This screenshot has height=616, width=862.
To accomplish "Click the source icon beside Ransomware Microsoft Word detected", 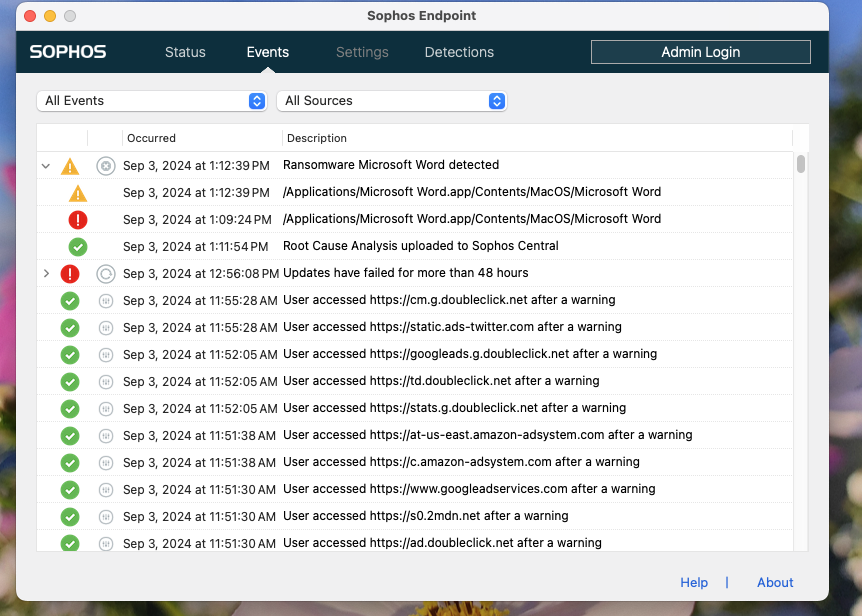I will point(106,165).
